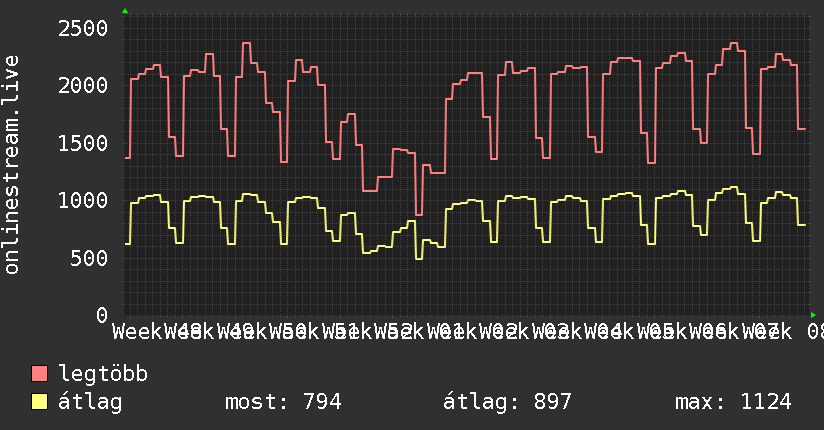Click the 'max: 1124' statistic
The image size is (824, 430).
(733, 402)
